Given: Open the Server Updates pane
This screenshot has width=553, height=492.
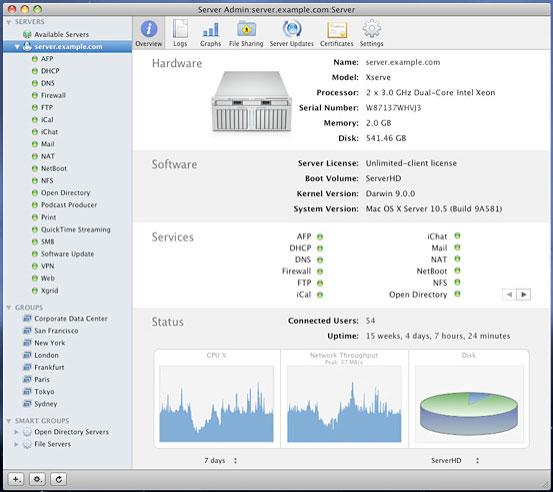Looking at the screenshot, I should [x=292, y=34].
